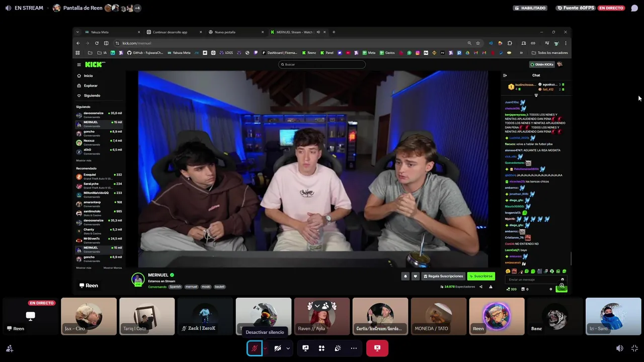Click invite friends icon bottom left
Image resolution: width=644 pixels, height=362 pixels.
click(x=10, y=348)
